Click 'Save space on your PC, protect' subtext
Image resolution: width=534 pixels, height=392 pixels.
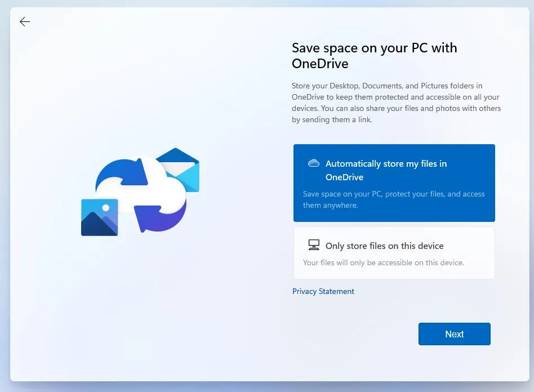click(x=394, y=199)
